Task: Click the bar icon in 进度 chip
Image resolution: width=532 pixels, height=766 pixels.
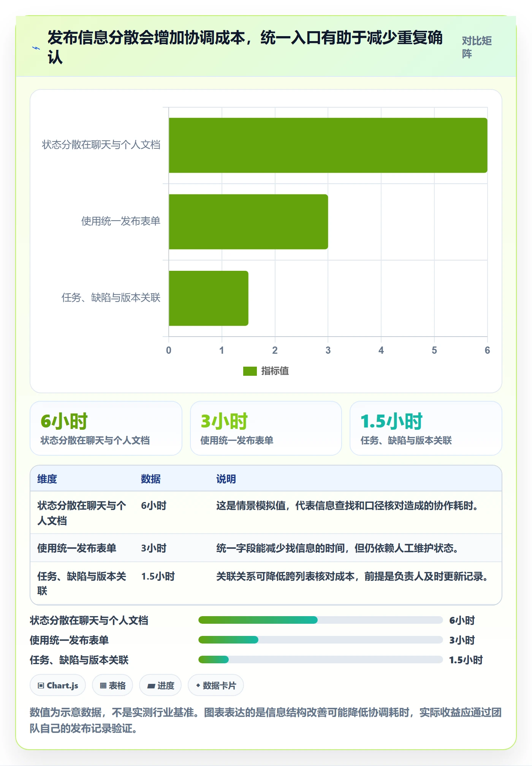Action: click(x=151, y=686)
